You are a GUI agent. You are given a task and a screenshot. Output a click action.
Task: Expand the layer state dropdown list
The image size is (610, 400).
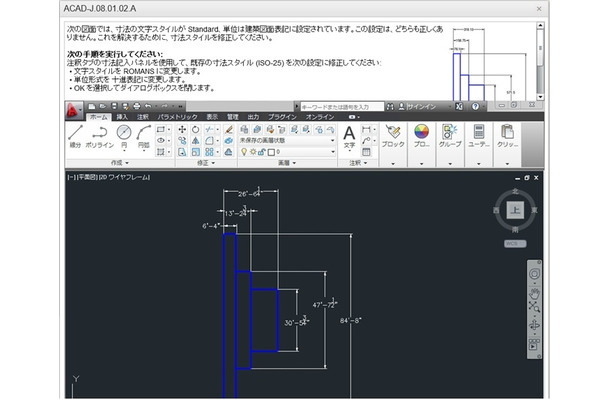click(x=331, y=141)
